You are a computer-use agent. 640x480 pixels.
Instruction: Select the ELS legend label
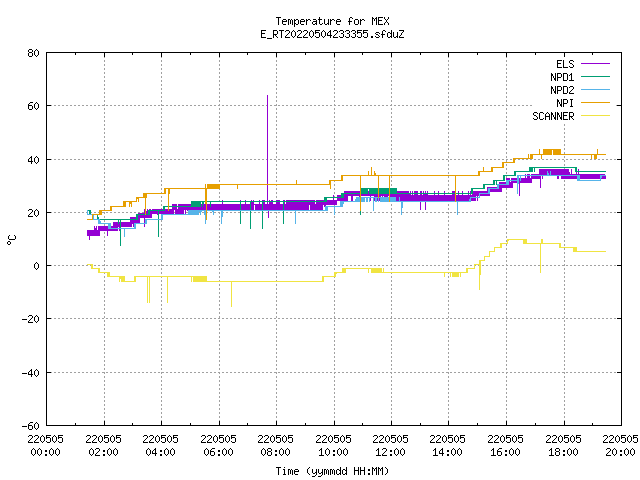[x=565, y=64]
